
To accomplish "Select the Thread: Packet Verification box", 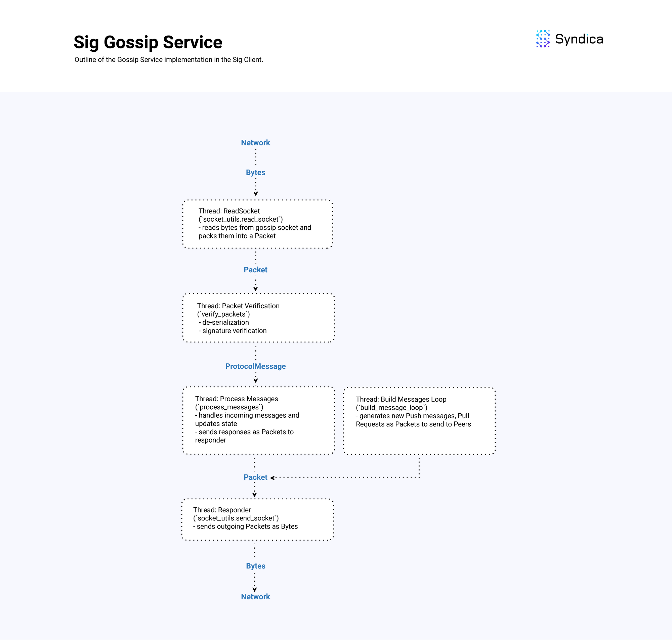I will (258, 318).
